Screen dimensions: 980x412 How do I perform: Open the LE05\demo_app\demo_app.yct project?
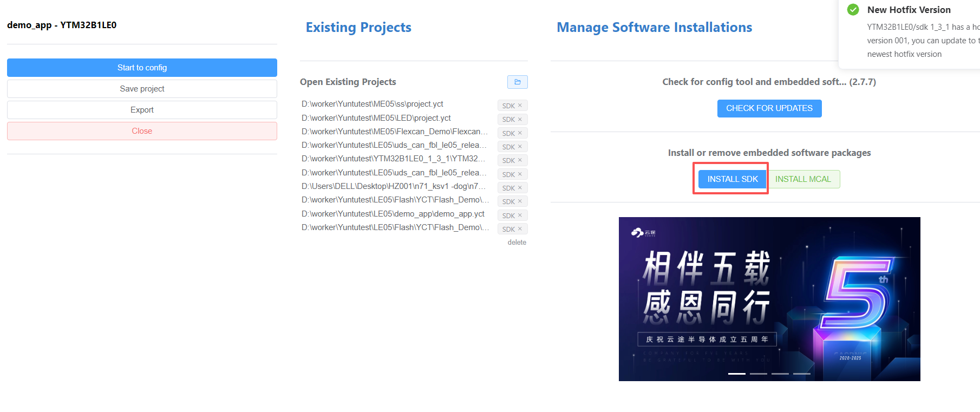[393, 214]
